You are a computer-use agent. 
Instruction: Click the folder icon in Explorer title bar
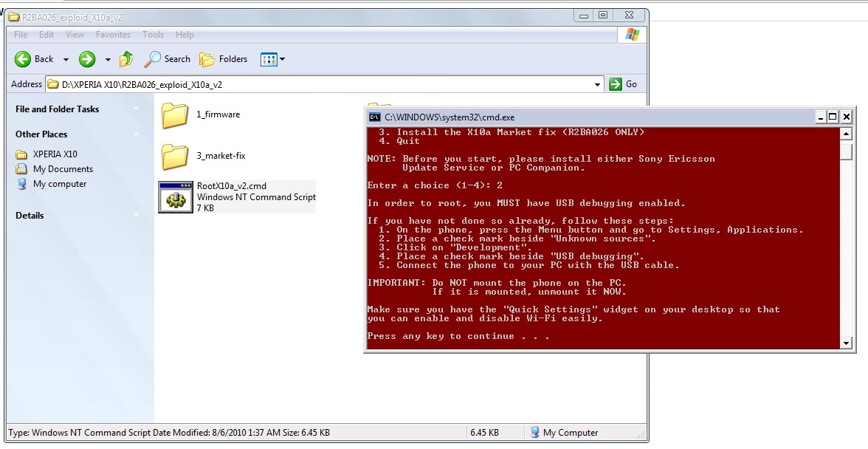point(14,17)
